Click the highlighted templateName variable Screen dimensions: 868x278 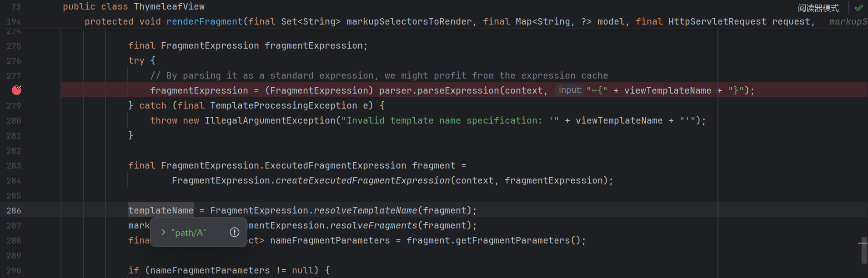coord(161,210)
